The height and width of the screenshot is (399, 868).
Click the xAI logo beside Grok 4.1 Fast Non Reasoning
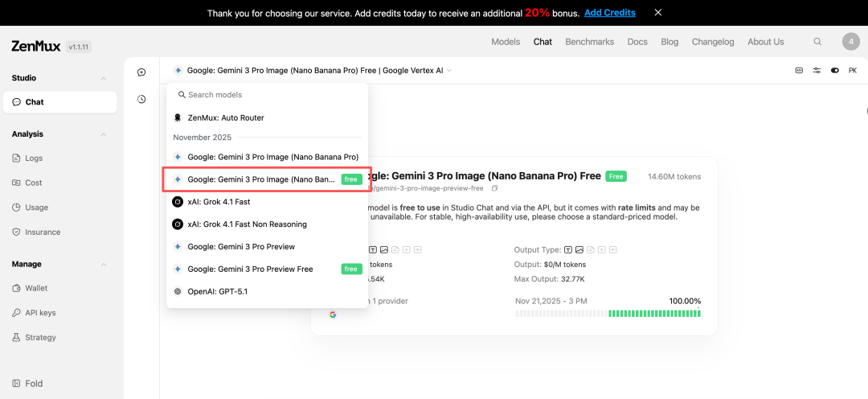[177, 224]
